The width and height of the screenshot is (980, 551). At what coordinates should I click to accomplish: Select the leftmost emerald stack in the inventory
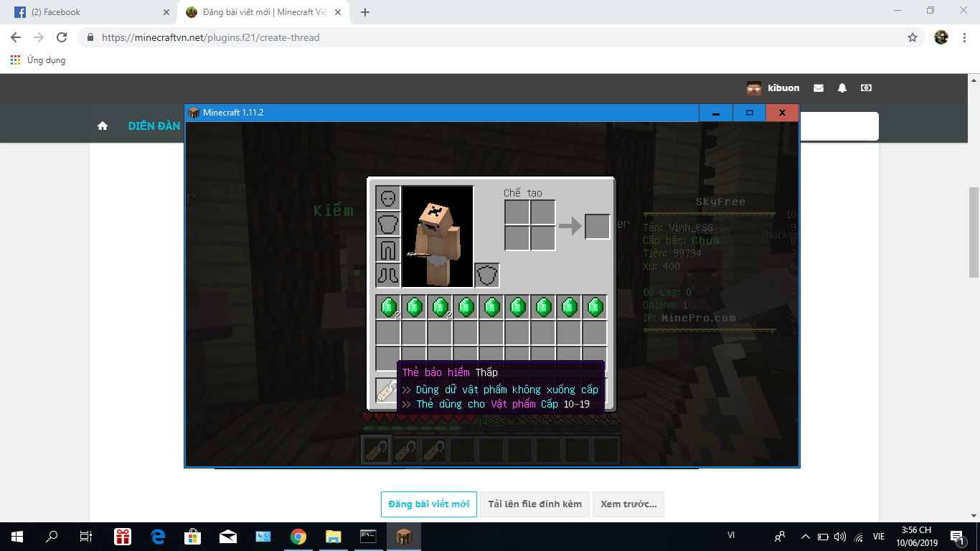[x=388, y=307]
